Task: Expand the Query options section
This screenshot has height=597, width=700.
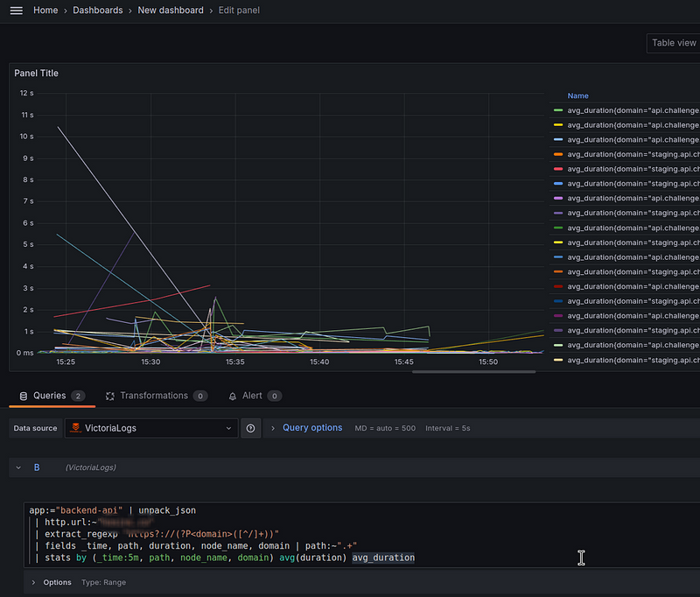Action: tap(311, 428)
